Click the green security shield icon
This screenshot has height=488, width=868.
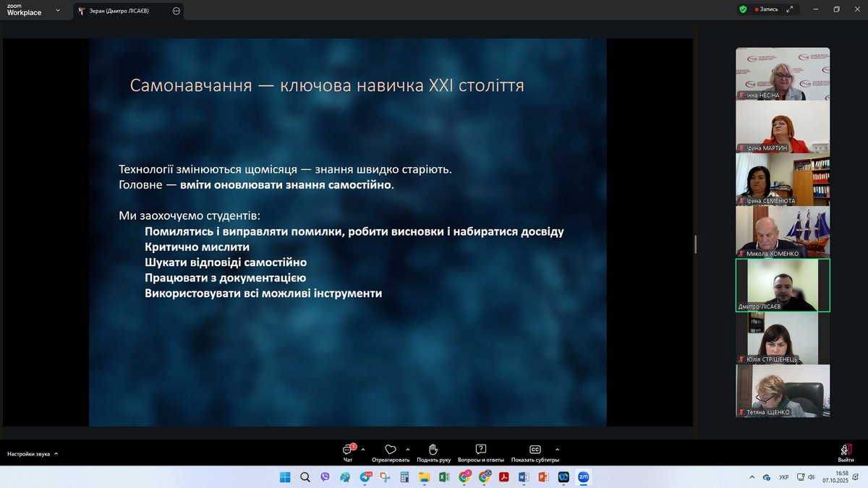tap(742, 9)
